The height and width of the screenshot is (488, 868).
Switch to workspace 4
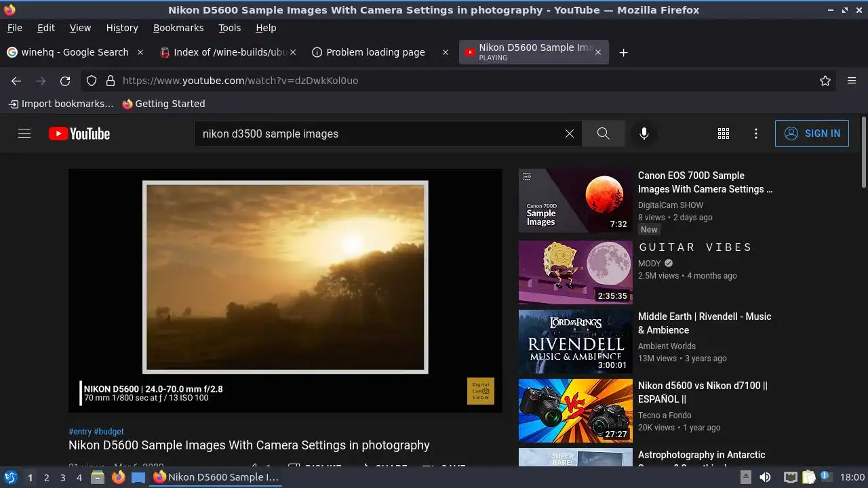79,477
